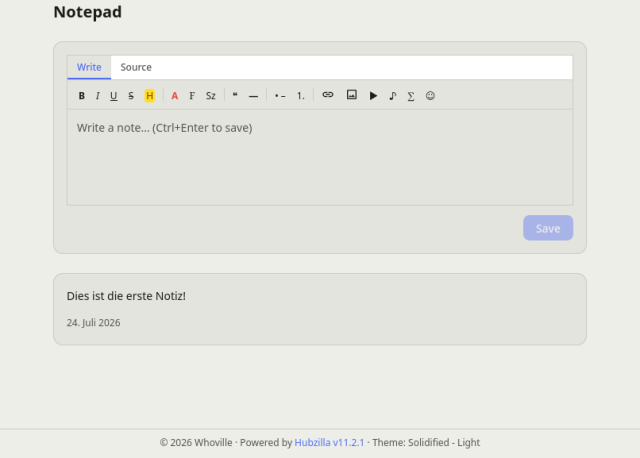The width and height of the screenshot is (640, 458).
Task: Switch to the Source tab
Action: [x=136, y=67]
